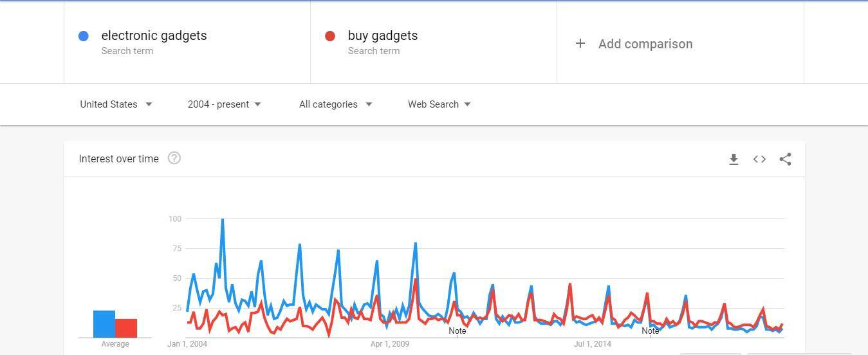Open the All categories dropdown
The width and height of the screenshot is (868, 355).
(335, 104)
